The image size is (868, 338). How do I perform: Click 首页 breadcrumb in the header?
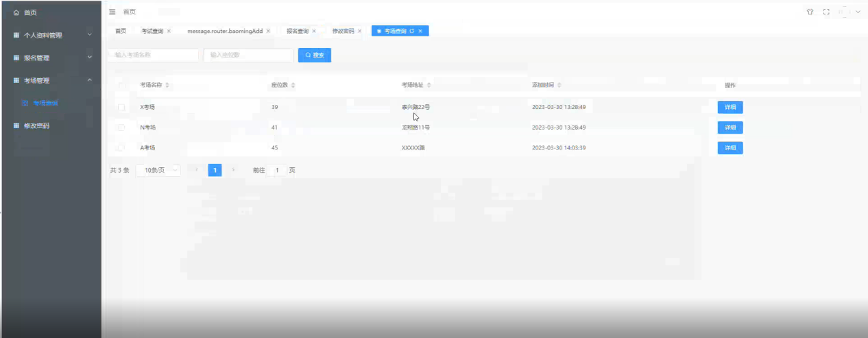tap(130, 12)
